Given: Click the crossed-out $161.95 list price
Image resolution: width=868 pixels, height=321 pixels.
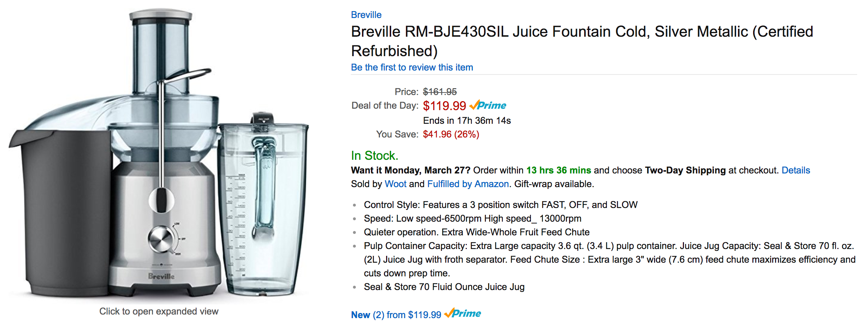Looking at the screenshot, I should 439,92.
